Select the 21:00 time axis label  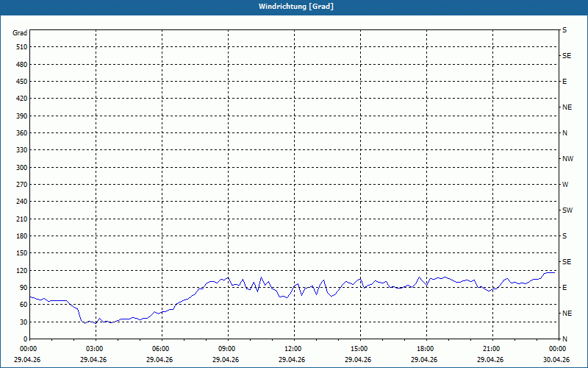(x=491, y=349)
